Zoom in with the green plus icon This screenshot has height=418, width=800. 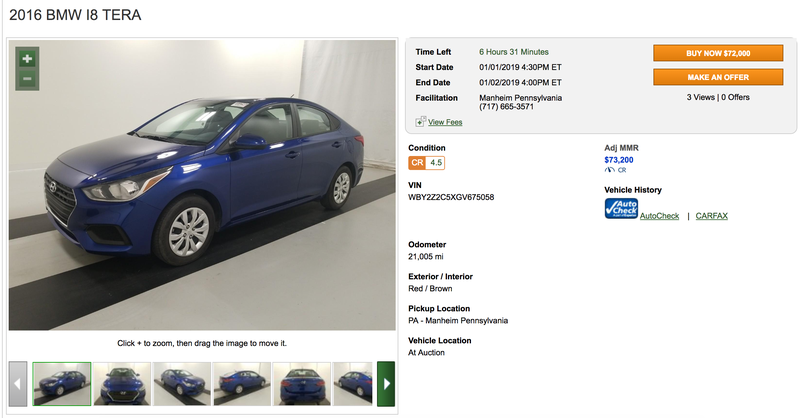[27, 59]
